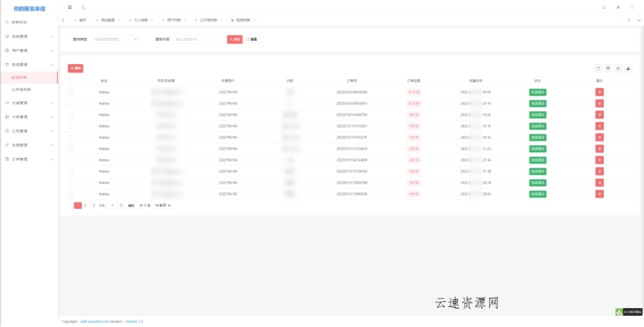
Task: Open the 10 条/页 page size dropdown
Action: pos(163,206)
